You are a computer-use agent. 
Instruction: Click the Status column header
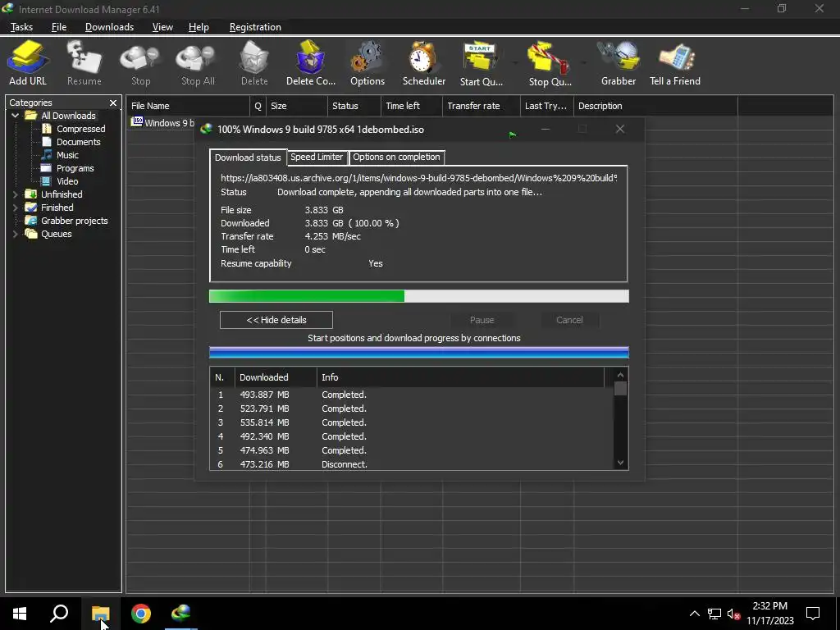click(354, 106)
